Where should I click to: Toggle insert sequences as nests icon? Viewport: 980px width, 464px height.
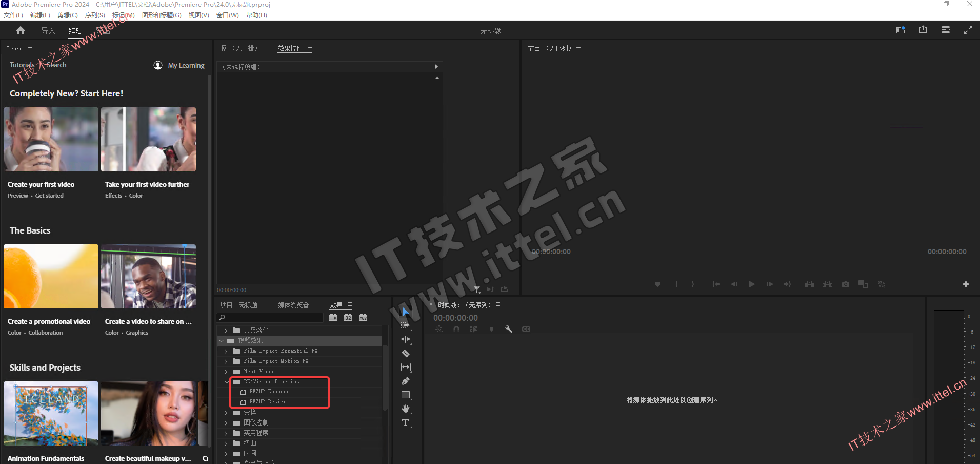(x=439, y=329)
